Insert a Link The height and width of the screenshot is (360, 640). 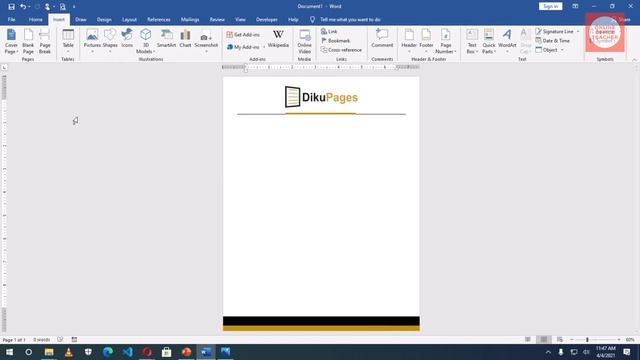click(x=329, y=31)
